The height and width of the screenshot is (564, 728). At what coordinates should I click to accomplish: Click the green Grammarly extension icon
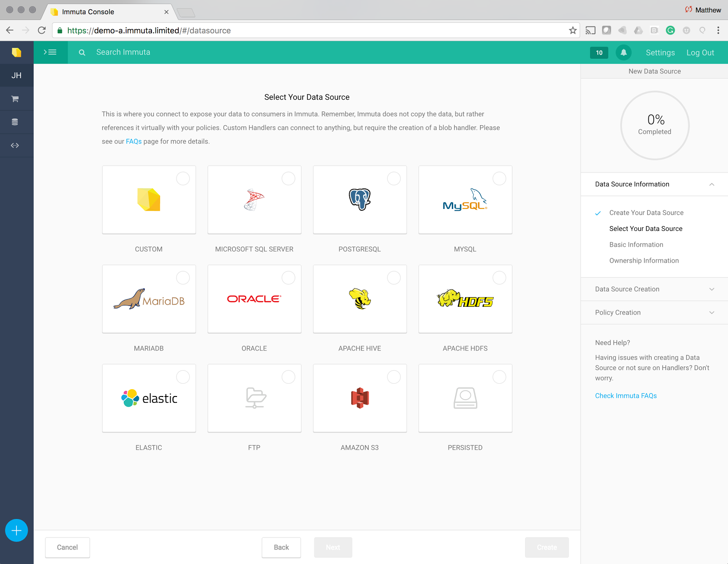coord(670,30)
